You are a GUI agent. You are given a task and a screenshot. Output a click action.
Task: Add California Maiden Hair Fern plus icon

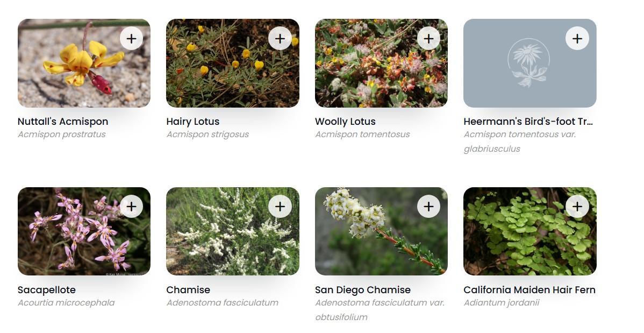(x=577, y=207)
